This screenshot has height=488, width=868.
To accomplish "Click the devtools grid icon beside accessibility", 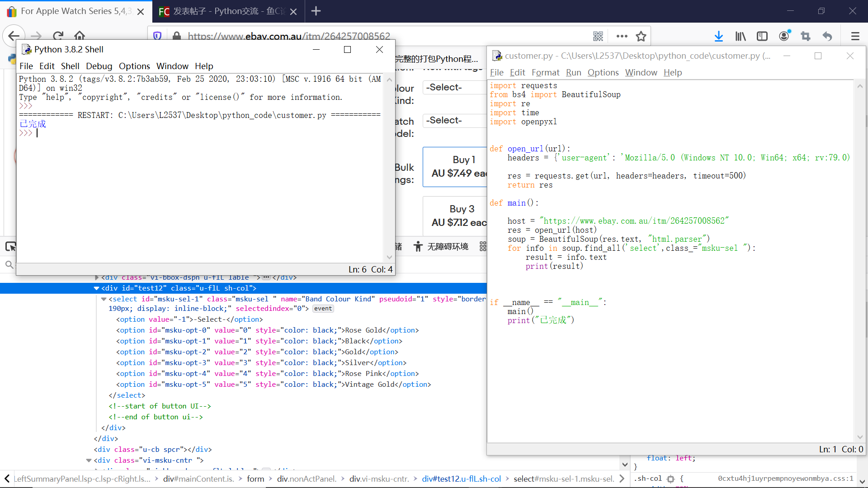I will tap(483, 247).
